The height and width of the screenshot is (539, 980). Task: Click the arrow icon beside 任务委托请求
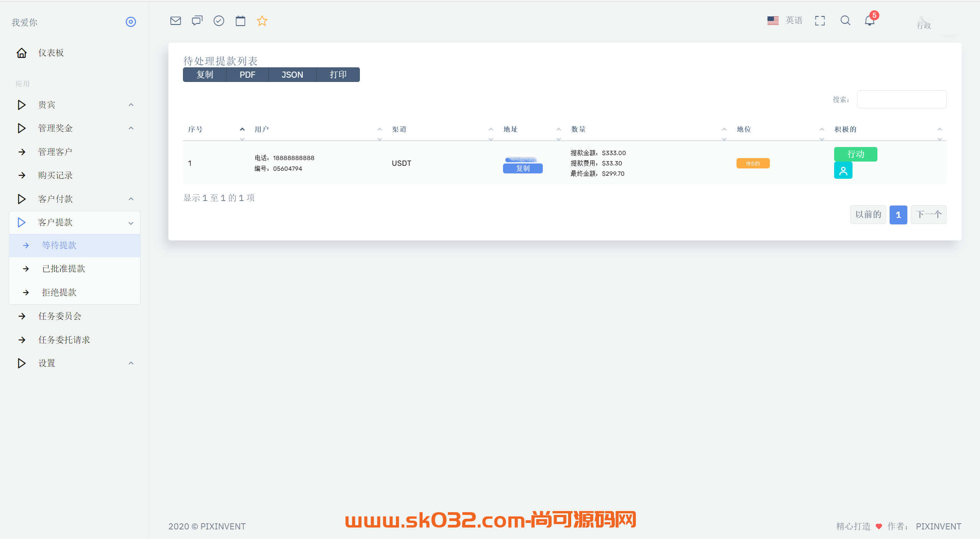[22, 340]
